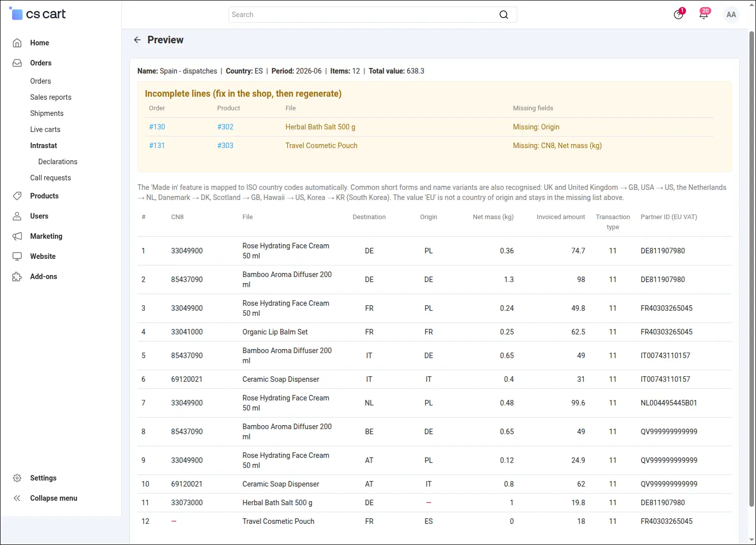Open Intrastat Declarations
756x545 pixels.
click(x=58, y=162)
